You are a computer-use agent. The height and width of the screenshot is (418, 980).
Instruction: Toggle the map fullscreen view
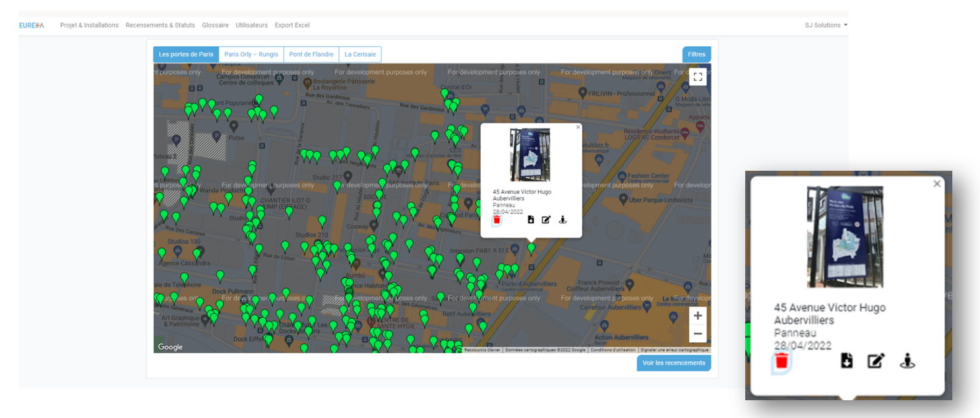pyautogui.click(x=698, y=77)
